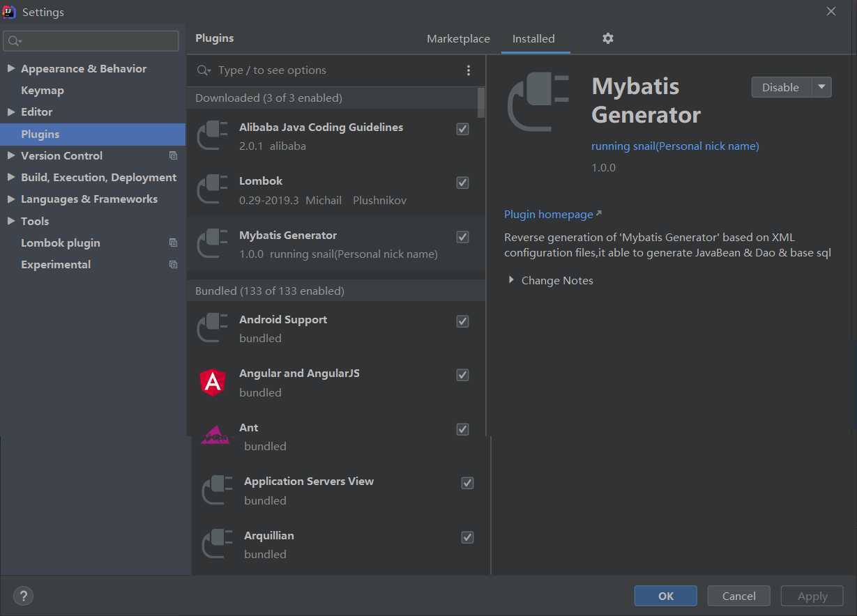Viewport: 857px width, 616px height.
Task: Click the Alibaba Java Coding Guidelines plug icon
Action: 213,136
